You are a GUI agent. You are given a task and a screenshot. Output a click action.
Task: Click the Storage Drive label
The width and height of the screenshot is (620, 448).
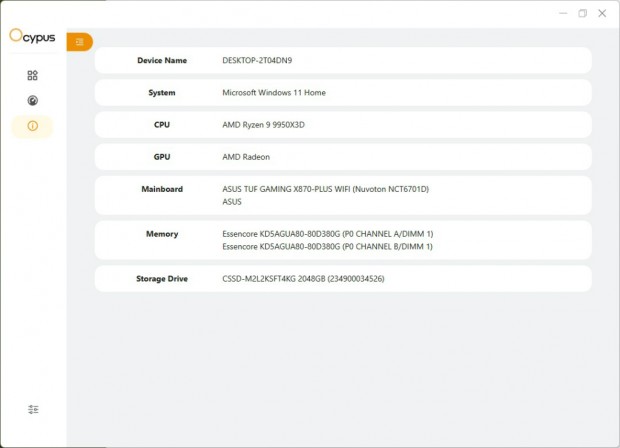(162, 279)
